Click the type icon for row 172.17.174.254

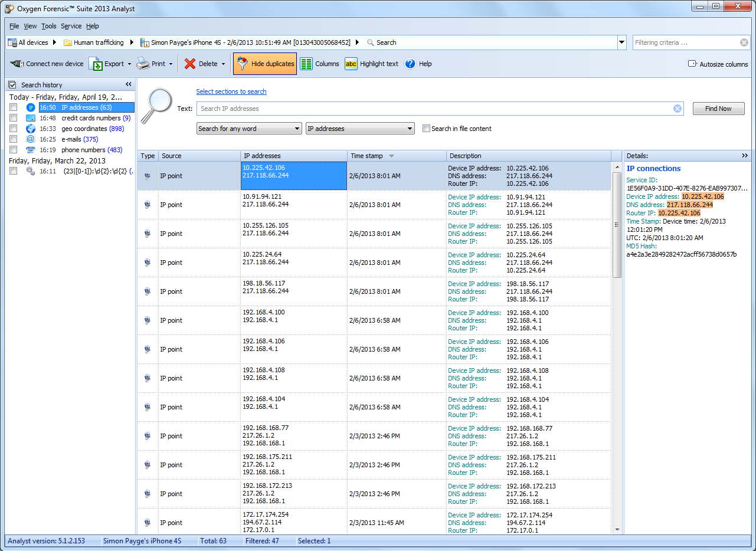[x=147, y=523]
